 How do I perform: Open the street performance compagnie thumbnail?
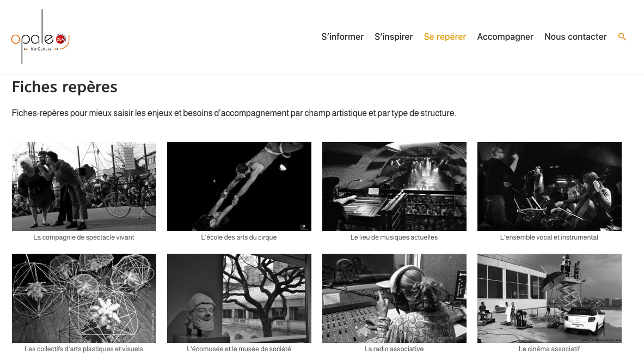(x=84, y=186)
